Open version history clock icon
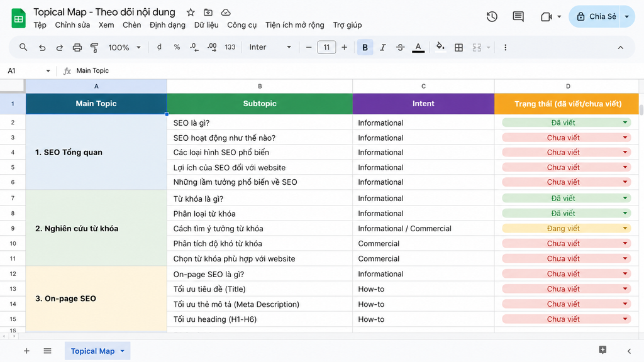 click(492, 16)
